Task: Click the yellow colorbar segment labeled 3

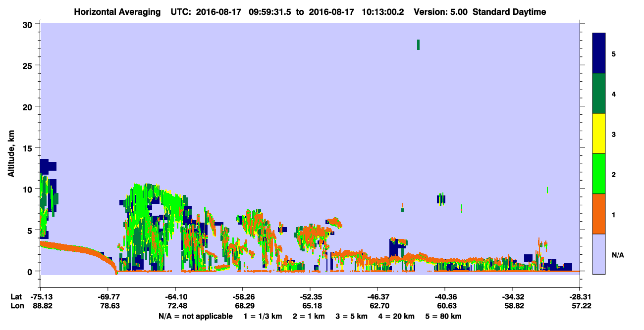Action: point(599,134)
